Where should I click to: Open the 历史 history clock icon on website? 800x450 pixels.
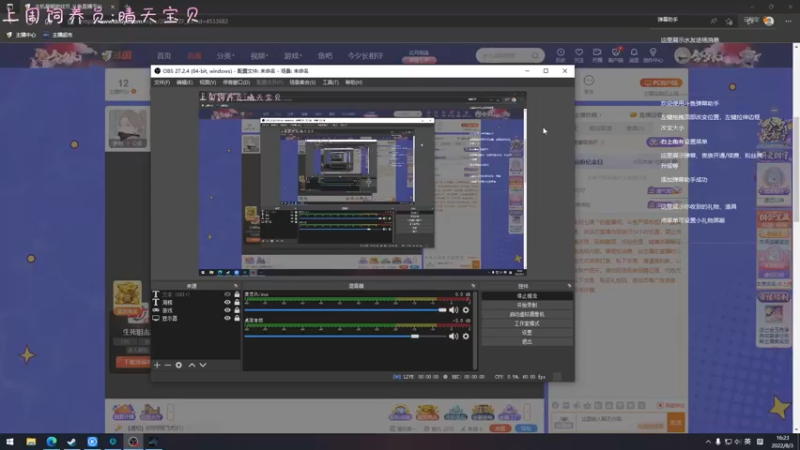click(560, 55)
